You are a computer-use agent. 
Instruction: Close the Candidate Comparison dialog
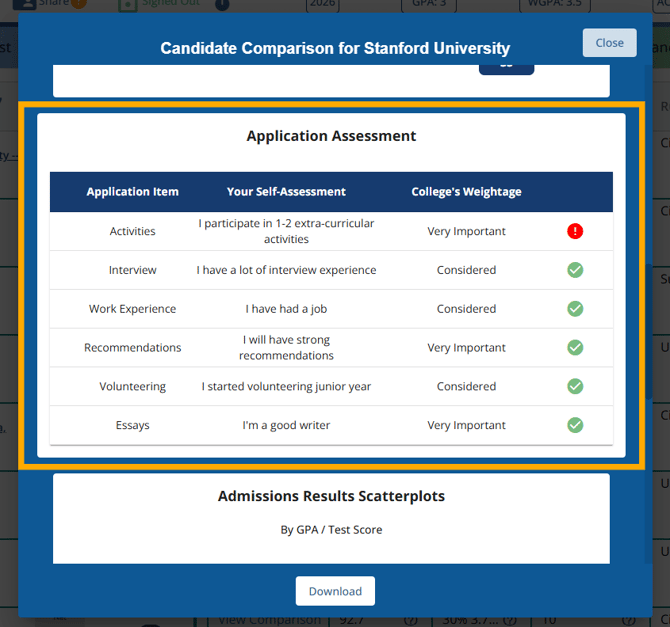[609, 43]
